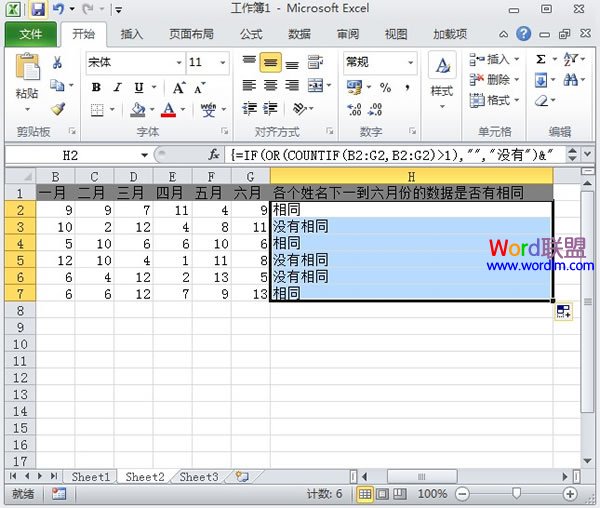600x508 pixels.
Task: Click the AutoSum sigma icon
Action: [x=541, y=59]
